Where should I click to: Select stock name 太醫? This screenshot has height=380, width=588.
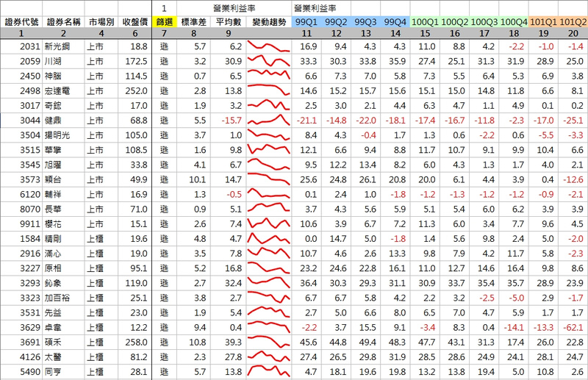click(53, 356)
